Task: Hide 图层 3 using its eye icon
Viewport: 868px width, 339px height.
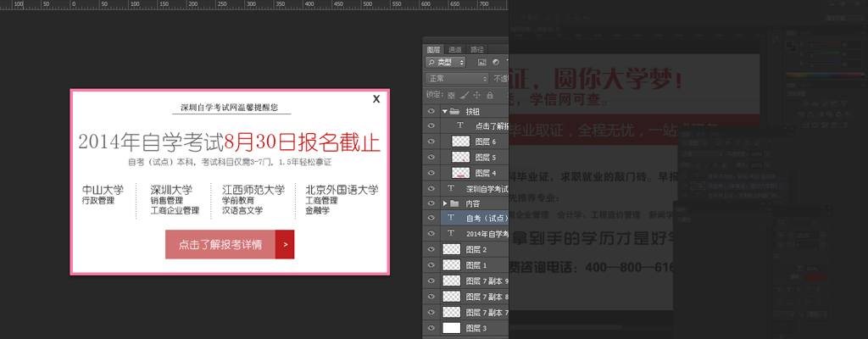Action: click(431, 327)
